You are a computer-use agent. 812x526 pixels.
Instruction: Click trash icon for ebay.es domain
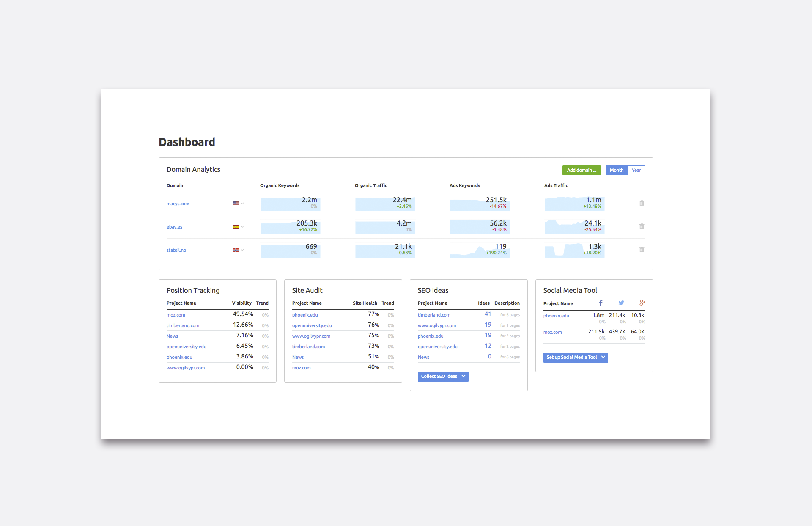pos(642,226)
